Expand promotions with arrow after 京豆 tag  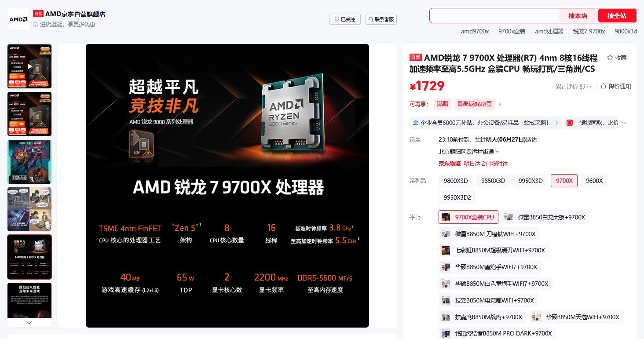click(x=500, y=105)
